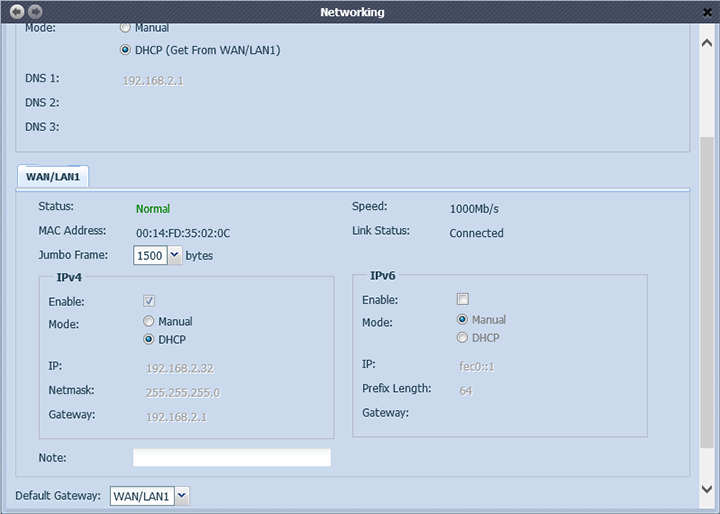
Task: Open the Jumbo Frame size dropdown
Action: (175, 255)
